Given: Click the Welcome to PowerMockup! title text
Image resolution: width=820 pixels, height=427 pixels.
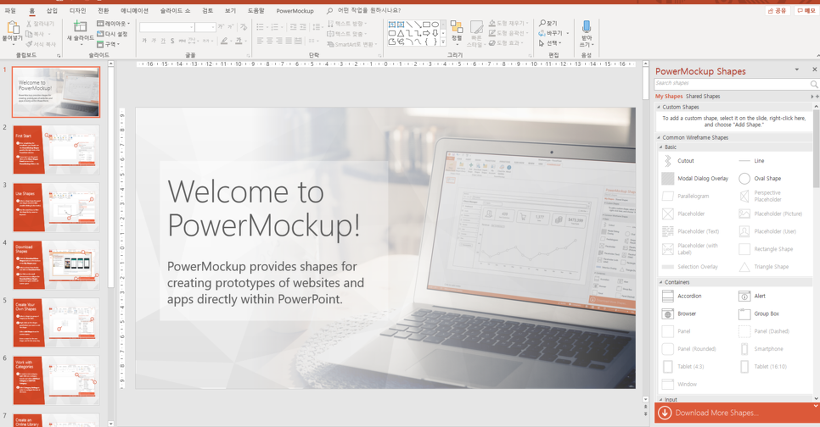Looking at the screenshot, I should 264,208.
